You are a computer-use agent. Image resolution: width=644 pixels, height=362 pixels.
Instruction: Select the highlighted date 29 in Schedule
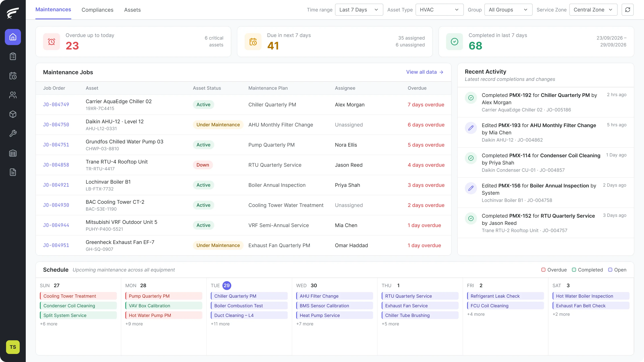tap(227, 286)
